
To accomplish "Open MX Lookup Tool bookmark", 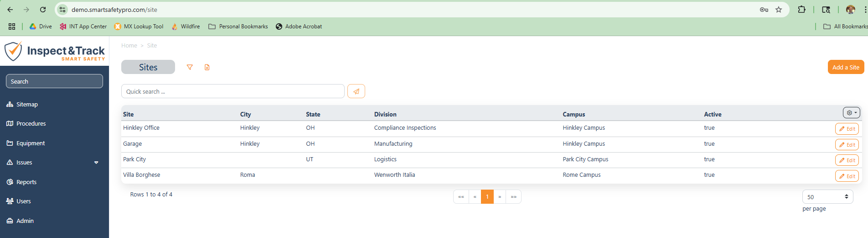I will 139,26.
